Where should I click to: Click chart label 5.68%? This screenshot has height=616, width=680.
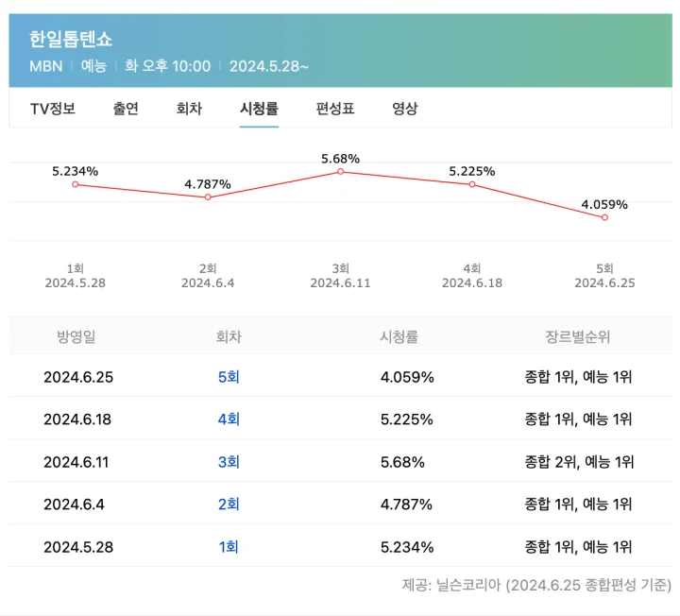(x=340, y=159)
